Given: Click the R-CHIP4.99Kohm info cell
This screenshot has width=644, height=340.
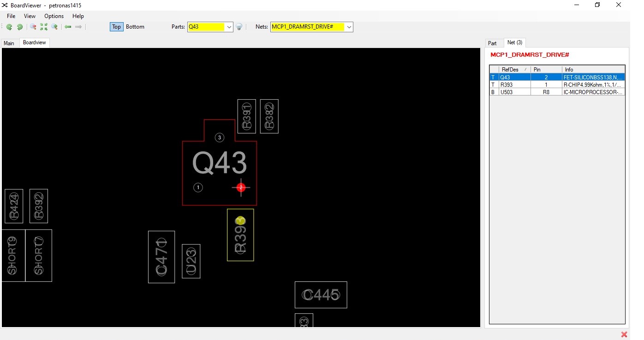Looking at the screenshot, I should pyautogui.click(x=593, y=84).
